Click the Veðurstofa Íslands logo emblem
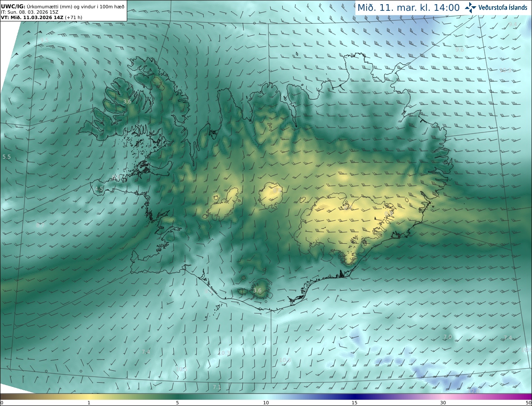532x406 pixels. (470, 7)
